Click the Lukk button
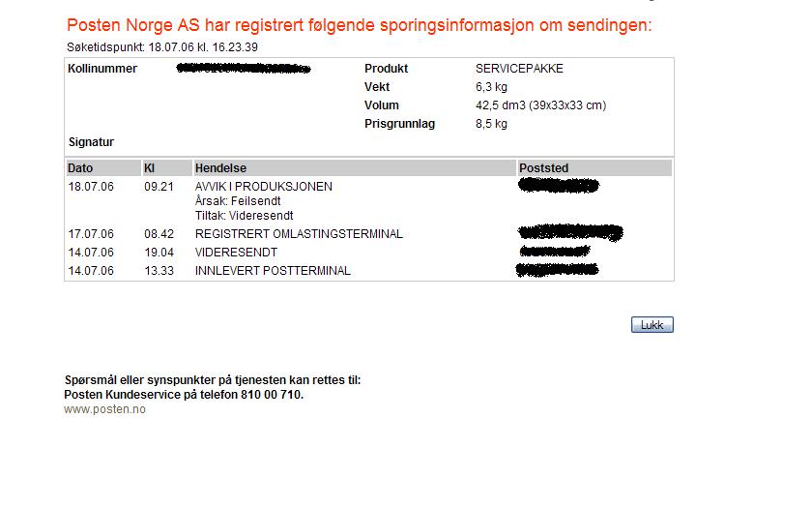This screenshot has width=812, height=508. pos(652,325)
